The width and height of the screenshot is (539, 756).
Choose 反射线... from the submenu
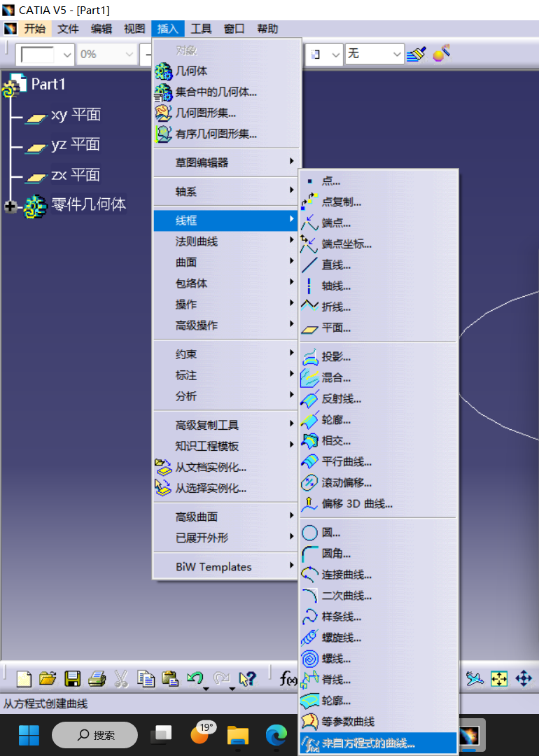[378, 399]
